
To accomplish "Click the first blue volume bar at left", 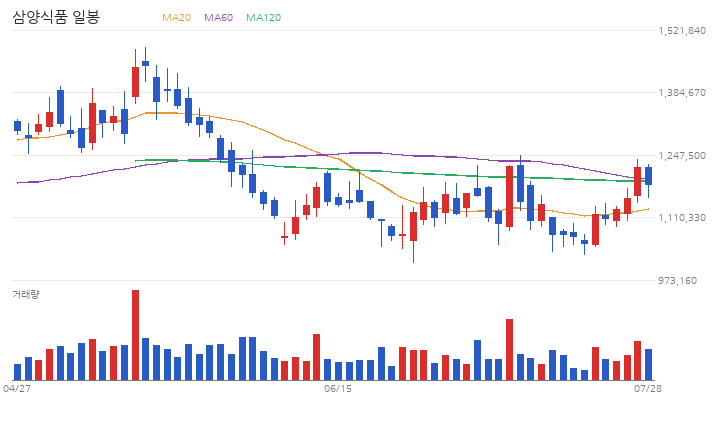I will point(17,372).
